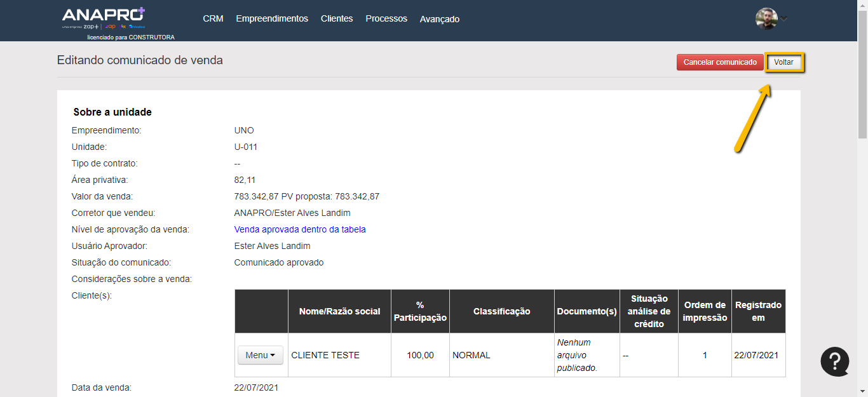The width and height of the screenshot is (868, 397).
Task: Select the Avançado menu item
Action: (x=439, y=19)
